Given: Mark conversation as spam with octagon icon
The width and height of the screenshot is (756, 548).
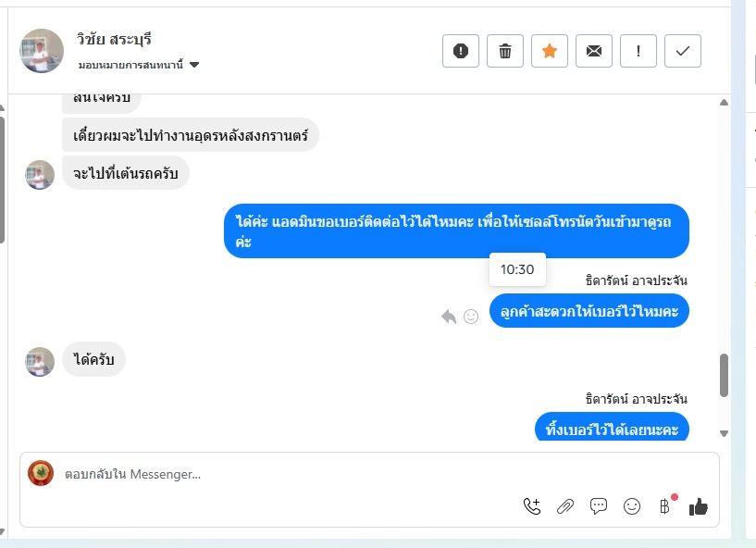Looking at the screenshot, I should click(x=461, y=51).
